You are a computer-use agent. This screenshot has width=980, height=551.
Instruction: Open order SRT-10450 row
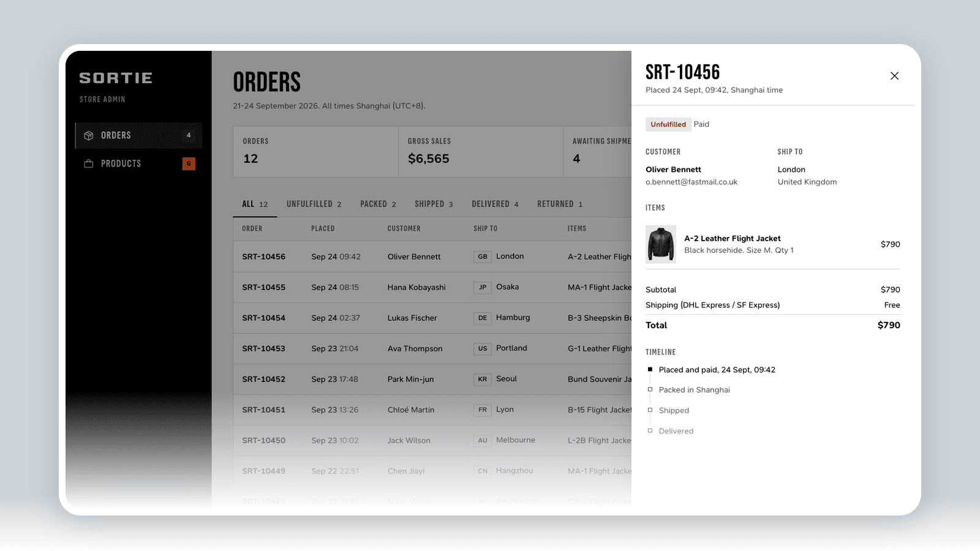432,440
